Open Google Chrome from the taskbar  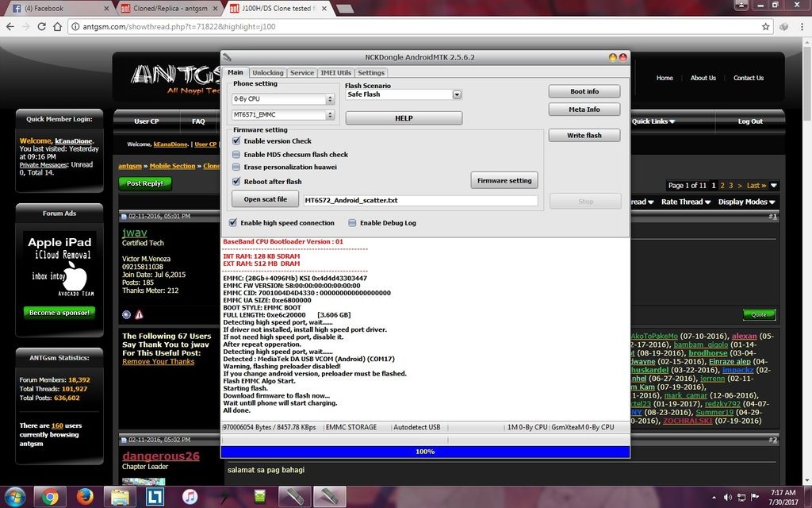50,497
